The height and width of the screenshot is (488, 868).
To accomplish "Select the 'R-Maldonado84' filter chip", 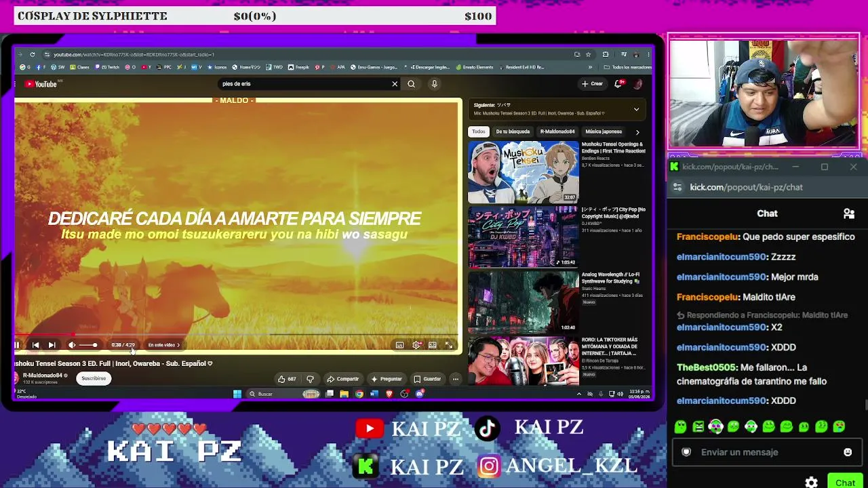I will pos(557,131).
